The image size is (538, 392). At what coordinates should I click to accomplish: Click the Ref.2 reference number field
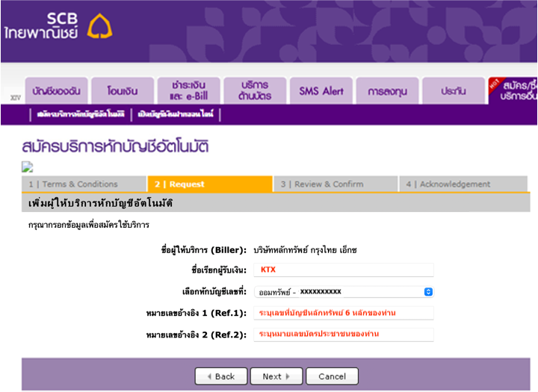pos(344,335)
